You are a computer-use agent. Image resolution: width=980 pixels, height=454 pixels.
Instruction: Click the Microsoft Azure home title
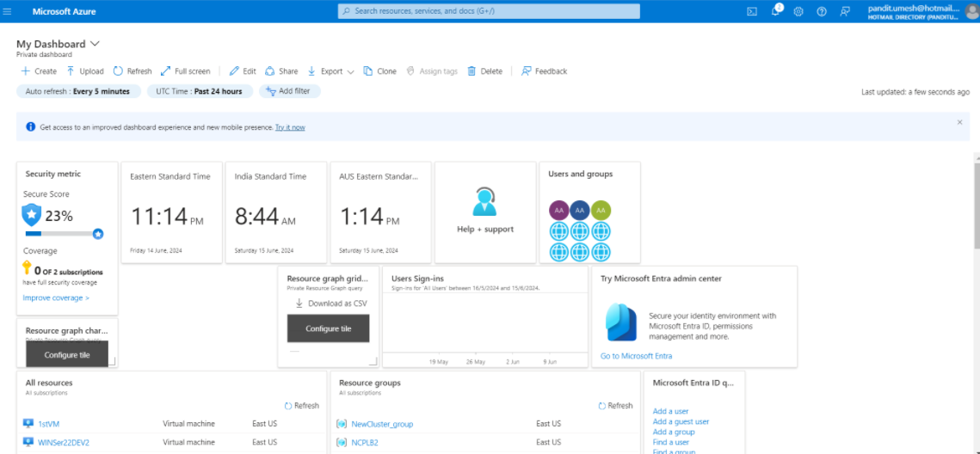[x=65, y=11]
